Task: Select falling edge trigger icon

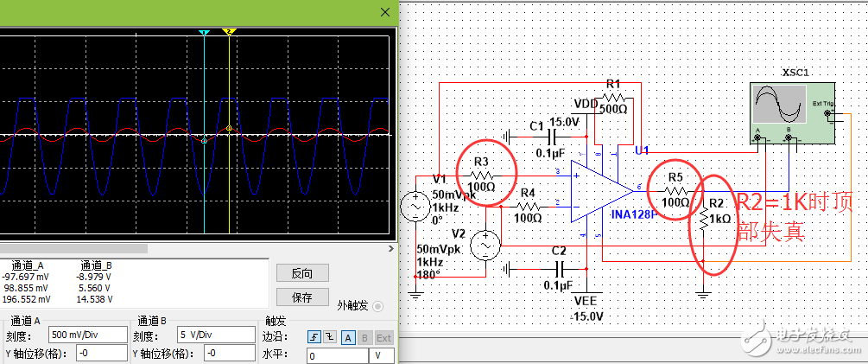Action: 329,337
